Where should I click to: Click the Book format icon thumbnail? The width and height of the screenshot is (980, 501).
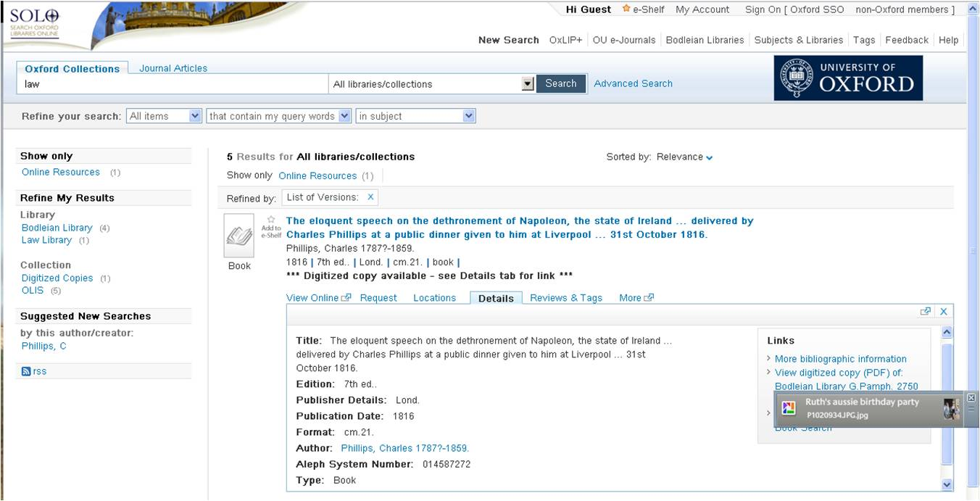pyautogui.click(x=238, y=236)
